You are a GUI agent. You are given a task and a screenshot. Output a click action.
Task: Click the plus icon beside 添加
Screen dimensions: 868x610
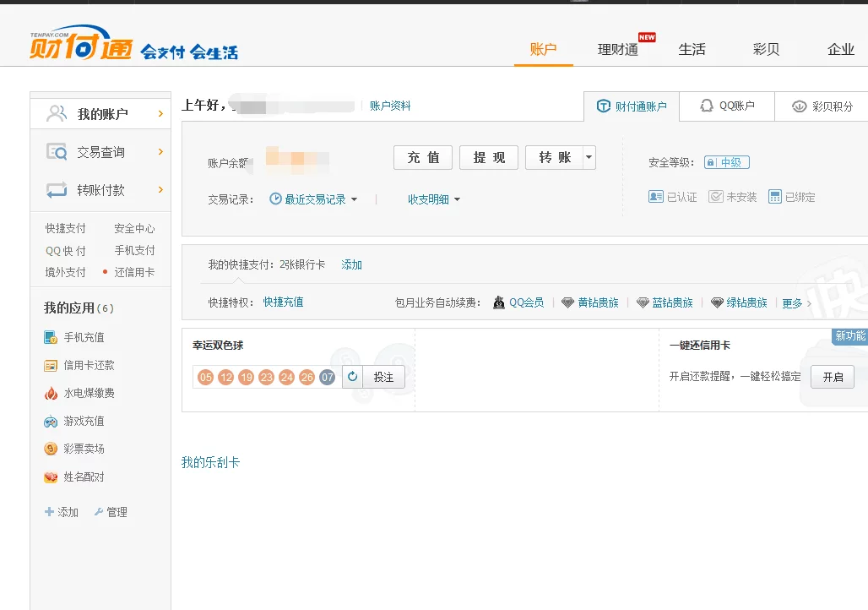[x=49, y=512]
